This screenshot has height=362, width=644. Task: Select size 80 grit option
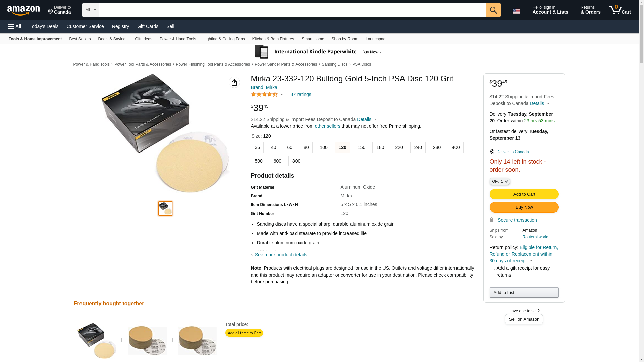tap(306, 147)
